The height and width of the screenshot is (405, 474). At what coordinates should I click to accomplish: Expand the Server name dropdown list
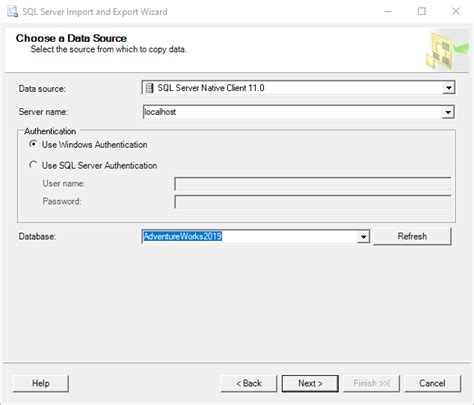pyautogui.click(x=448, y=112)
